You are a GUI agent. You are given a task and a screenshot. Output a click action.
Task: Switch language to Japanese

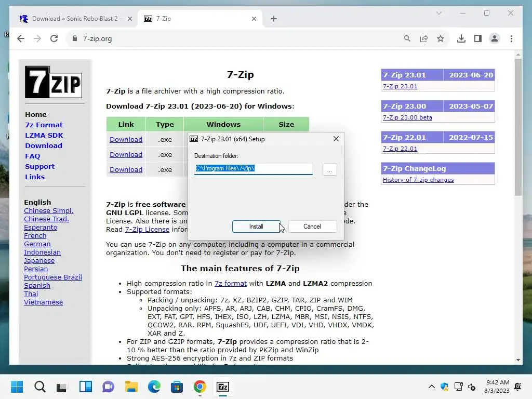click(x=39, y=261)
